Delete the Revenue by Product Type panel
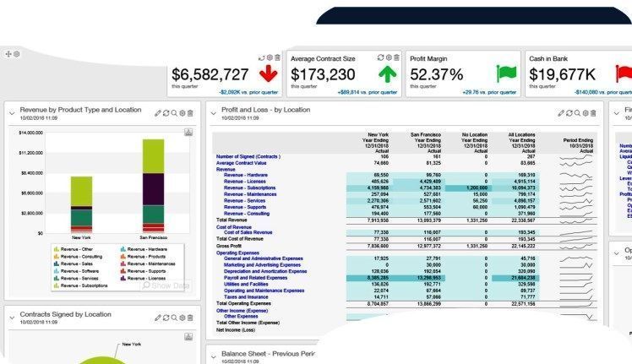This screenshot has width=632, height=364. pos(190,113)
